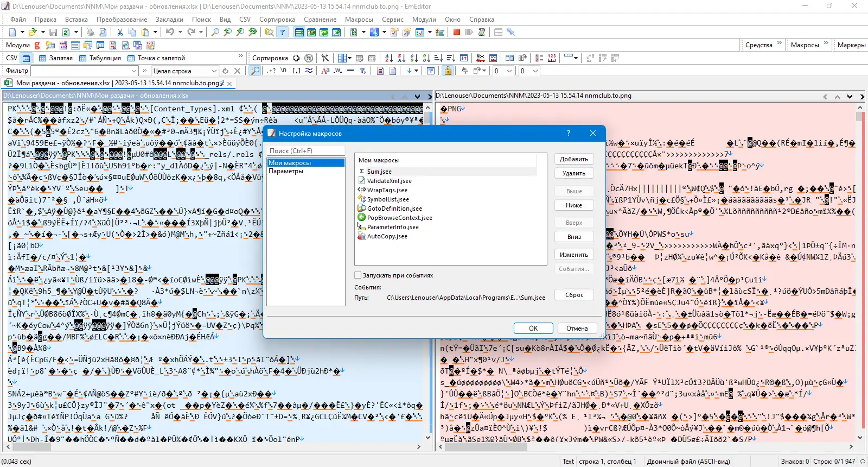The image size is (868, 467).
Task: Toggle regular expression .+? filter option
Action: coord(271,71)
